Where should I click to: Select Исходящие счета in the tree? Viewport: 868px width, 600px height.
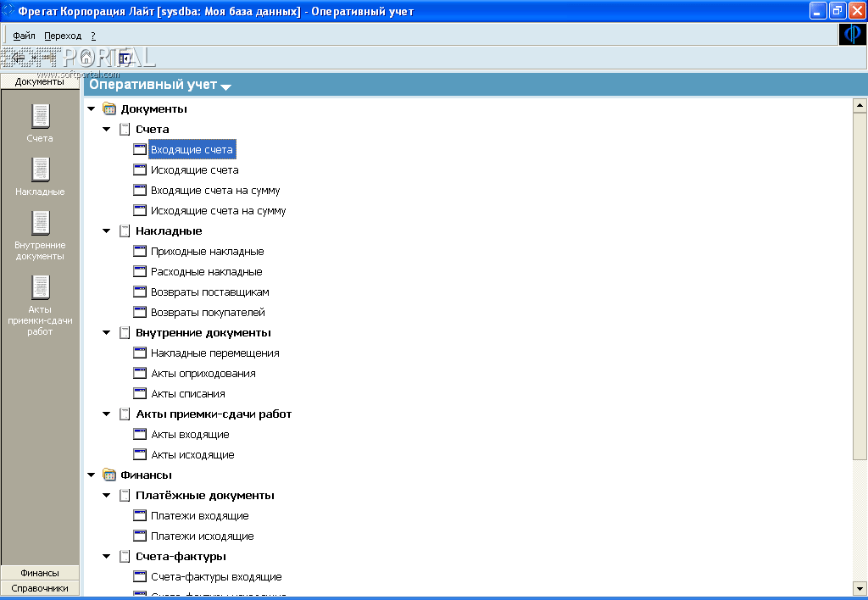194,170
